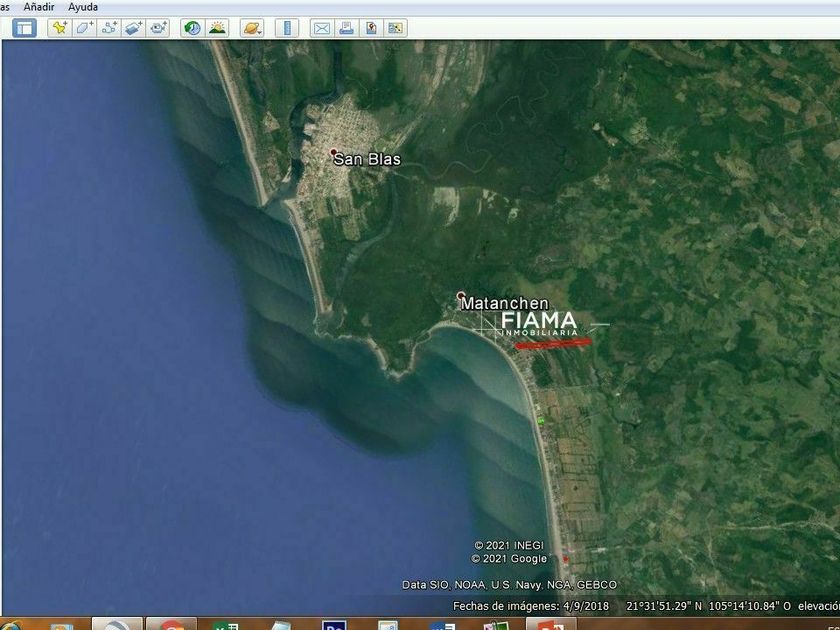
Task: Click the Email envelope icon
Action: click(321, 28)
